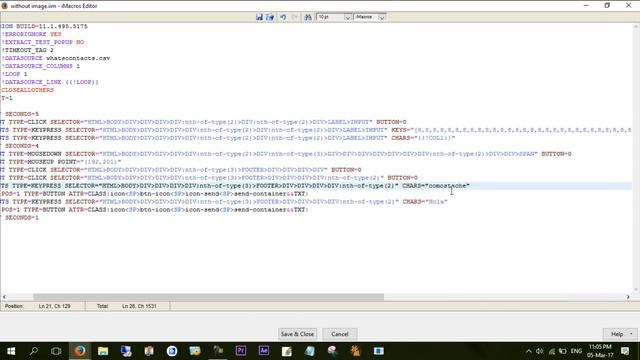Click the Save icon in the editor toolbar
Viewport: 640px width, 360px height.
259,17
